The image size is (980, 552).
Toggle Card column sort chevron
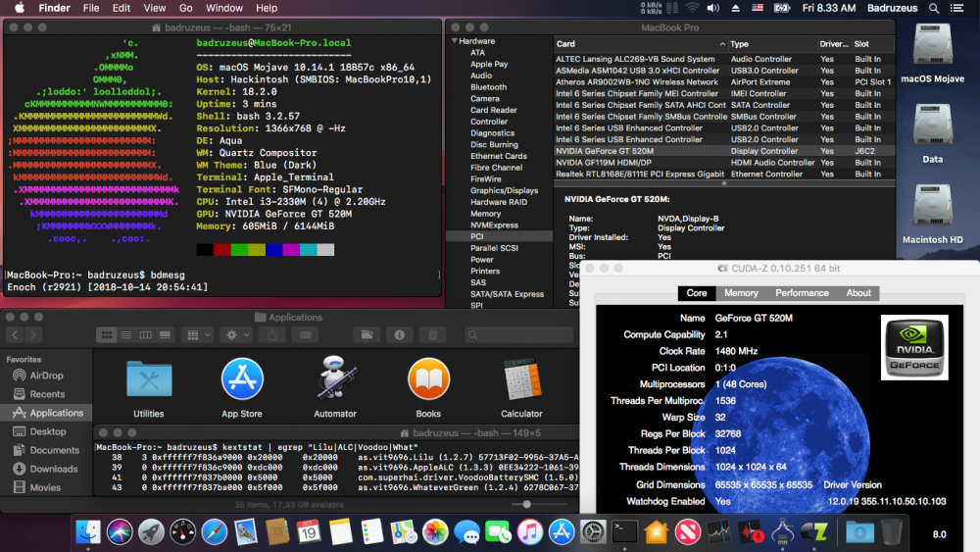tap(722, 44)
